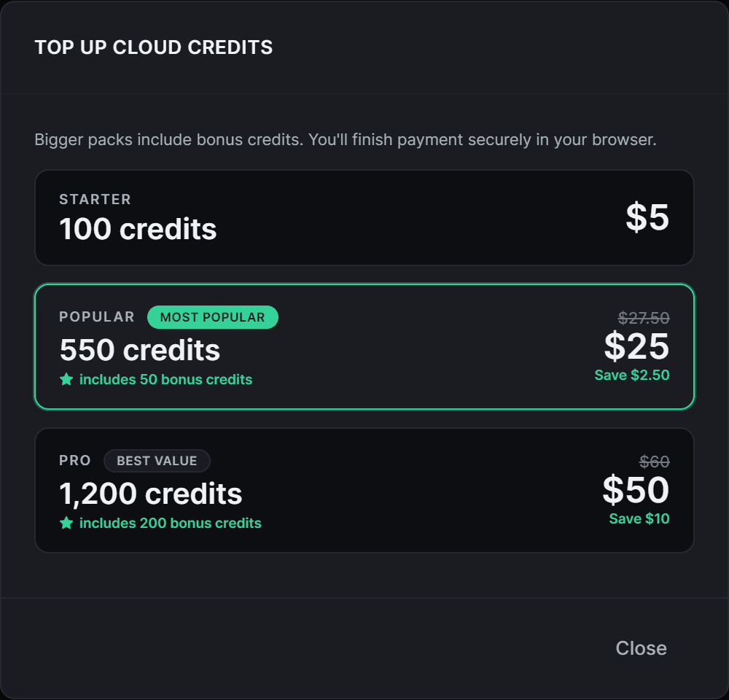Click the MOST POPULAR badge
Viewport: 729px width, 700px height.
coord(212,317)
